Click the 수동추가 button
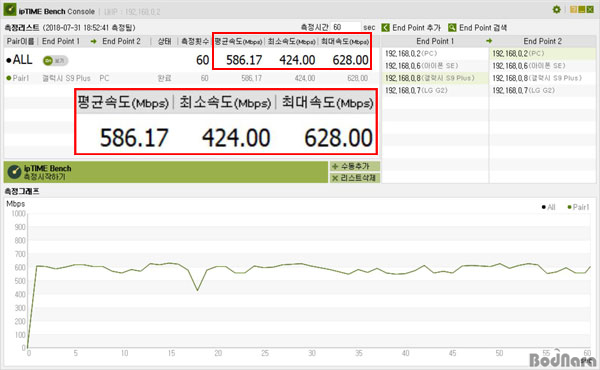600x370 pixels. tap(355, 166)
